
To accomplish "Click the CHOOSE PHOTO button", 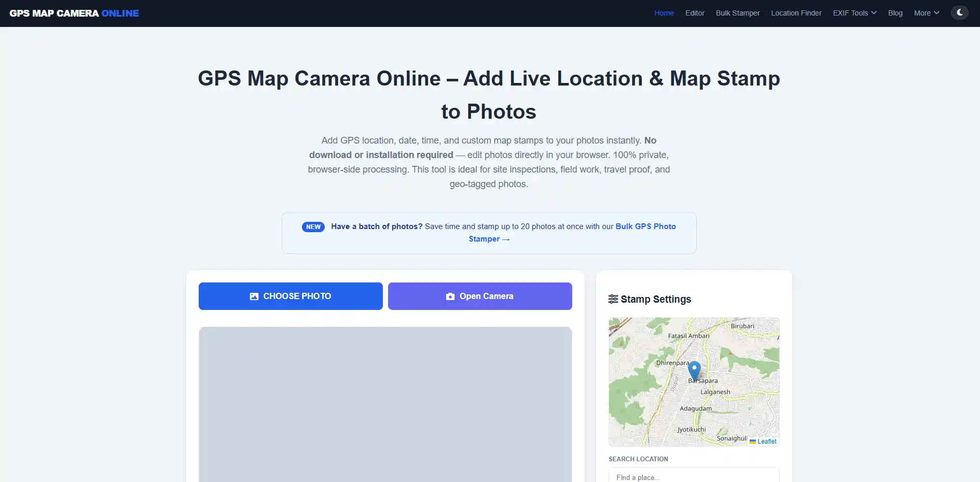I will [291, 296].
